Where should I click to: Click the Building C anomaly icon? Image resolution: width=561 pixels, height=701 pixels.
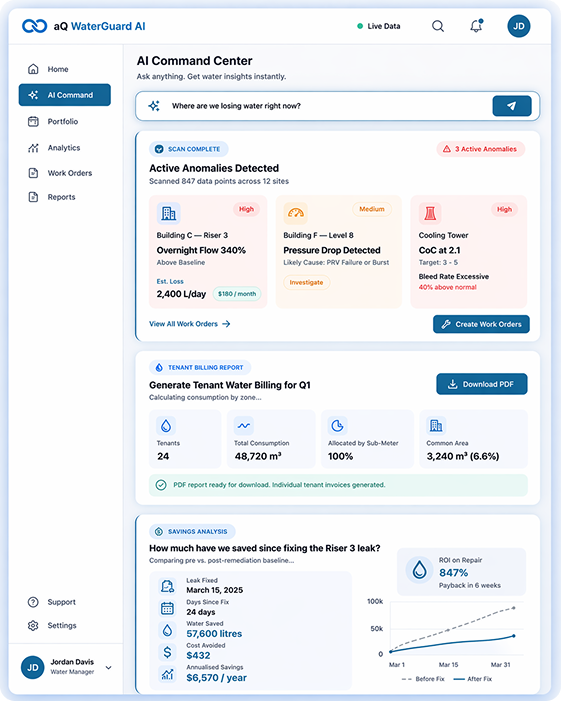coord(169,213)
